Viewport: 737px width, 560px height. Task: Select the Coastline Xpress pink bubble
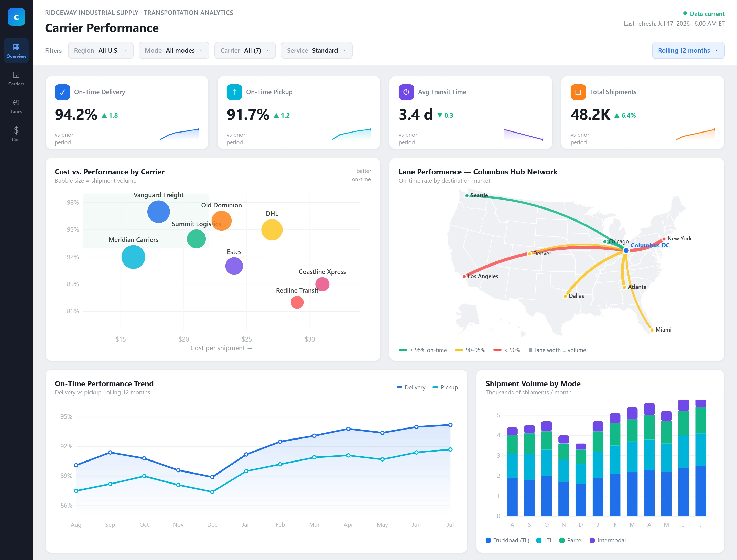click(322, 284)
